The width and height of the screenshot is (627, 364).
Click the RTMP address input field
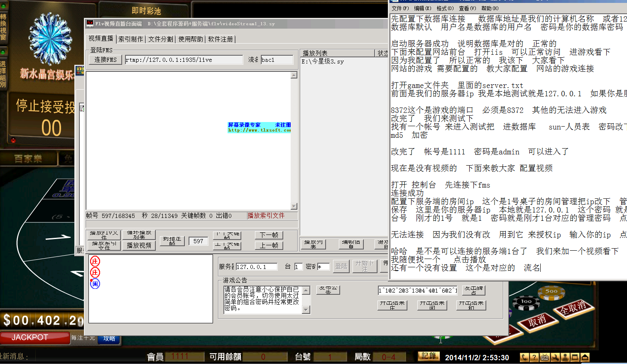[x=184, y=60]
